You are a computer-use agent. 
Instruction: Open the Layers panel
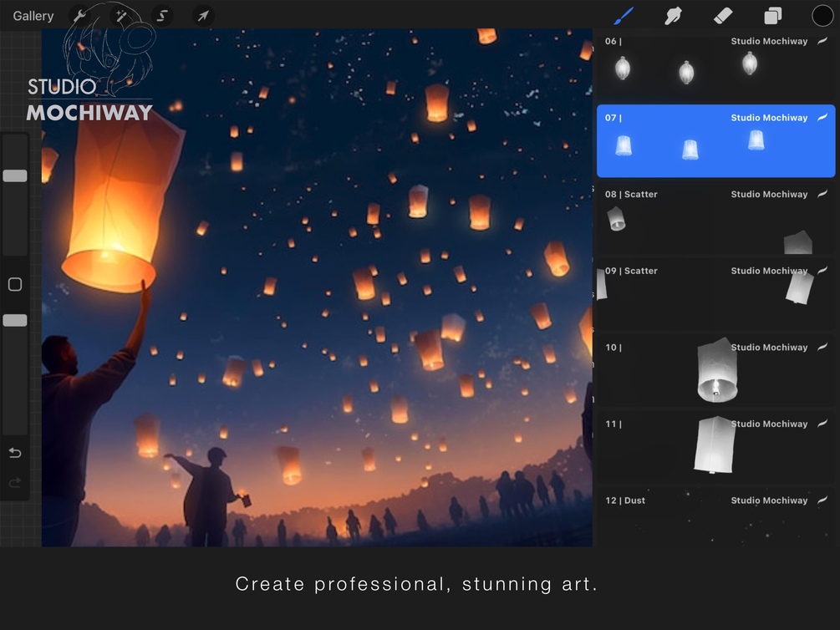772,16
